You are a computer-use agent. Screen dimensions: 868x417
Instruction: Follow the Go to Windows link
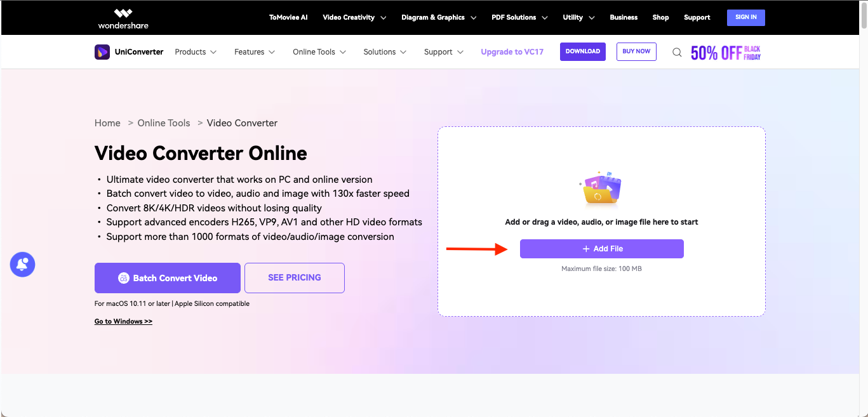point(123,321)
